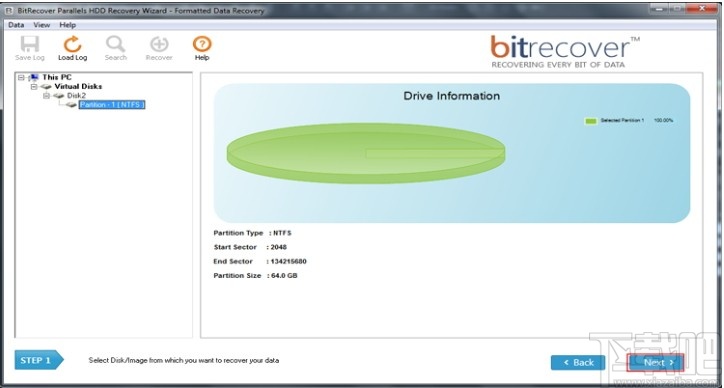
Task: Collapse the This PC tree node
Action: pyautogui.click(x=21, y=78)
